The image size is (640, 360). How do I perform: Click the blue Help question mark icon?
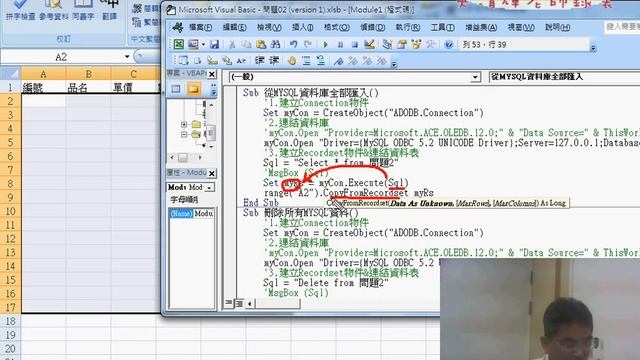pos(449,44)
